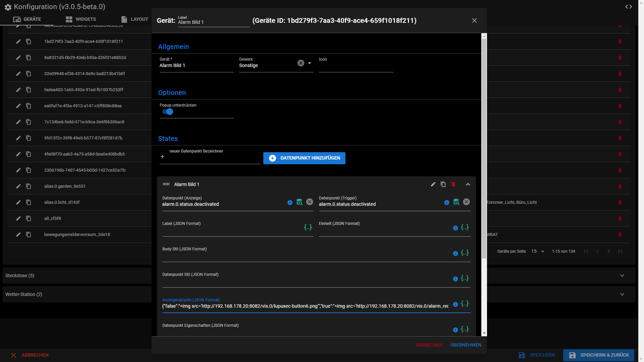
Task: Click ABBRECHEN in the dialog
Action: point(429,345)
